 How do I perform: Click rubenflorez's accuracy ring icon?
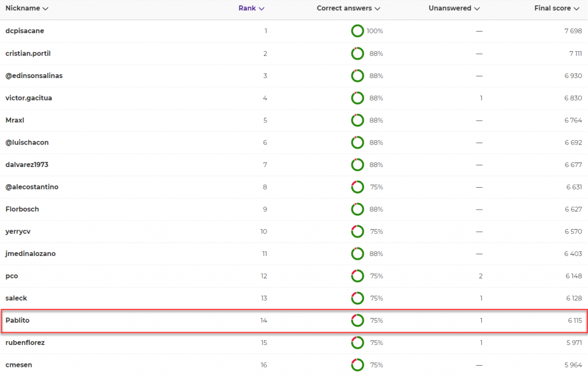pos(357,343)
